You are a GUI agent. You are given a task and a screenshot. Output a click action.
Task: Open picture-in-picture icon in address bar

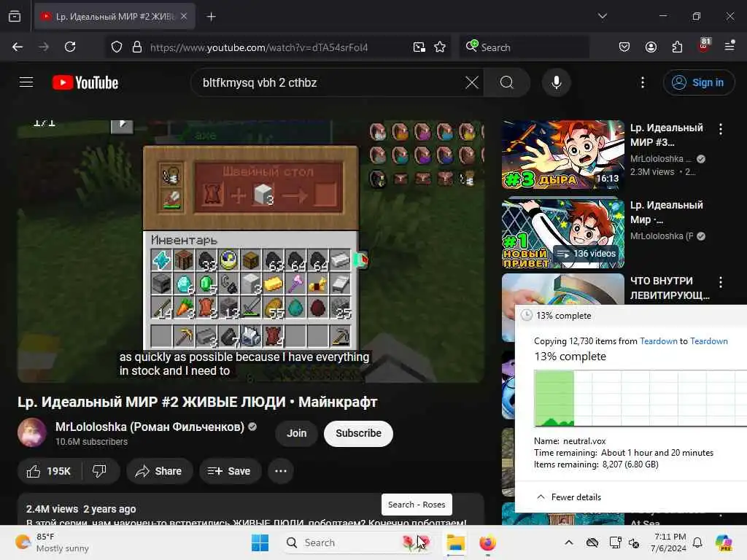click(419, 47)
